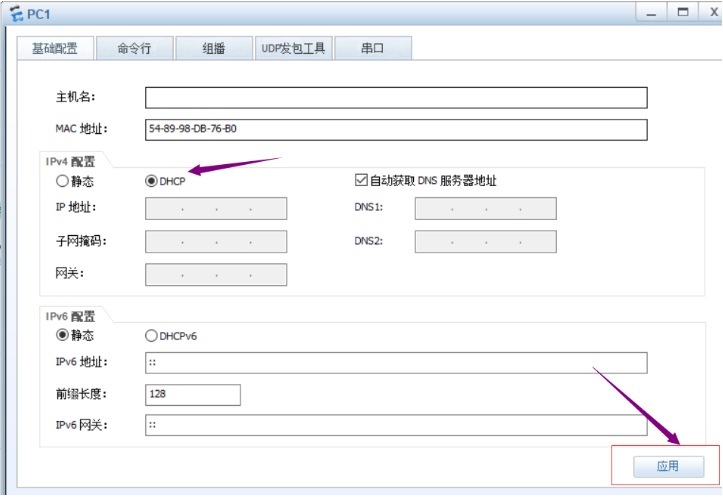Image resolution: width=723 pixels, height=497 pixels.
Task: Click the IPv4 IP 地址 field
Action: tap(216, 208)
